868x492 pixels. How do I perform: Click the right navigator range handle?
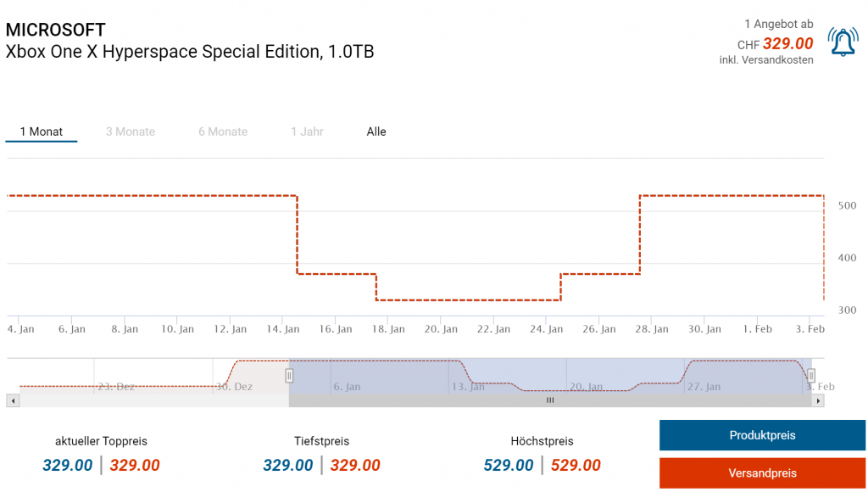[x=811, y=375]
